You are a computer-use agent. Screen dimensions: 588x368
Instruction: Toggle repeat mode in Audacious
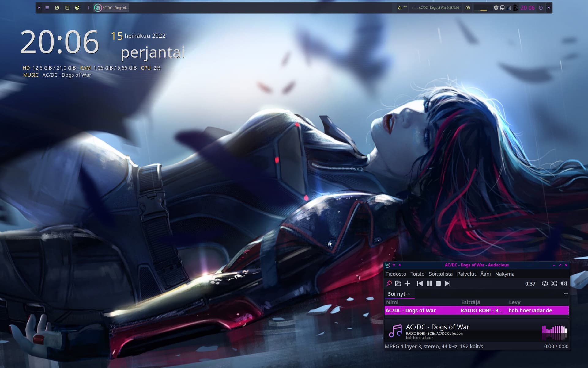pyautogui.click(x=545, y=283)
